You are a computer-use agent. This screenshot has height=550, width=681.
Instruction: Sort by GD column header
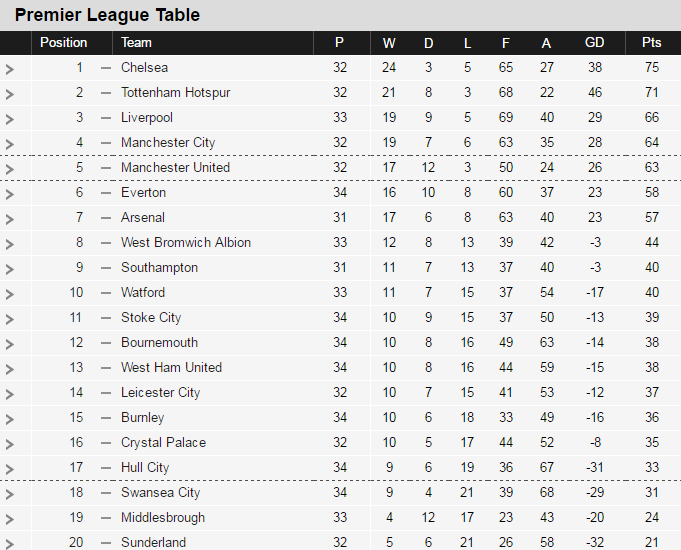tap(594, 43)
